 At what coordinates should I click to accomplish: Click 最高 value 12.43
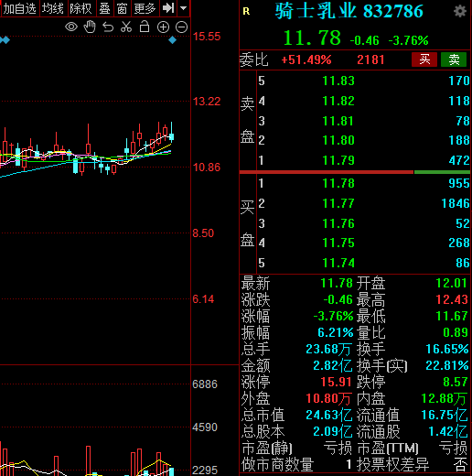point(452,299)
